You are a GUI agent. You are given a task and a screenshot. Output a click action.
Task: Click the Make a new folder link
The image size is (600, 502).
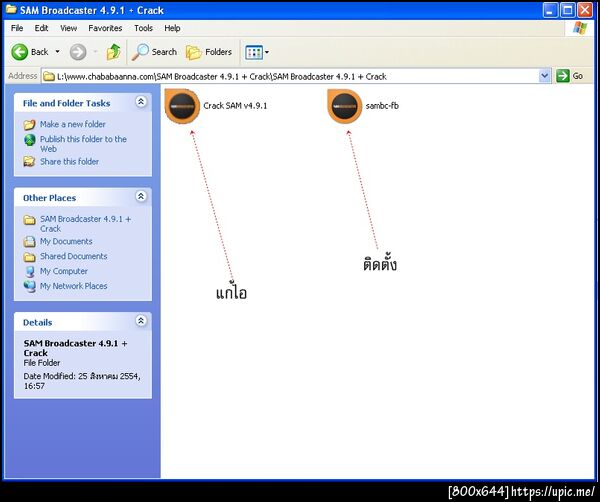73,124
